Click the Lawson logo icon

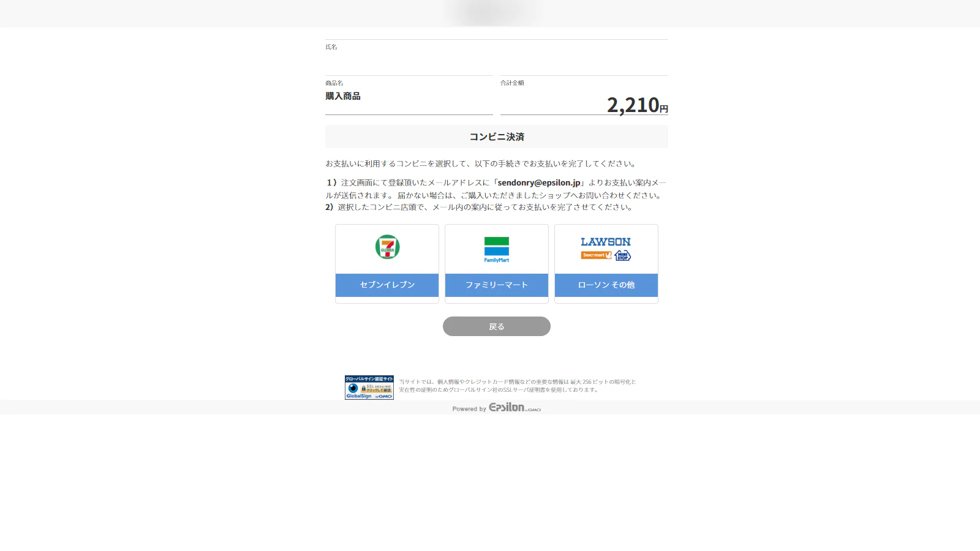click(x=606, y=242)
